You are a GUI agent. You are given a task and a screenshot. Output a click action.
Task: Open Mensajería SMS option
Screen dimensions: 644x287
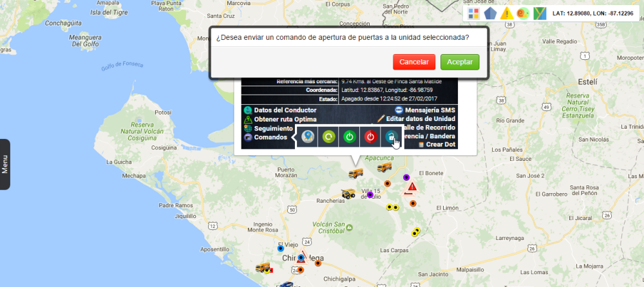pyautogui.click(x=430, y=110)
